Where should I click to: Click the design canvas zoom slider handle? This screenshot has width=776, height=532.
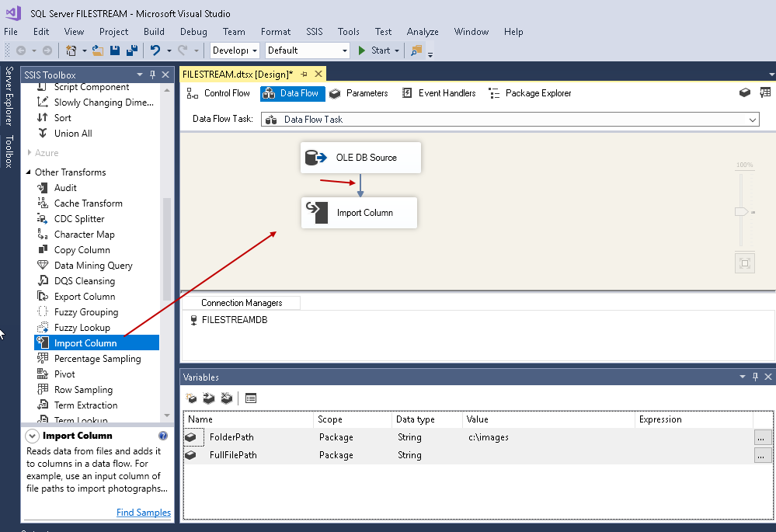click(x=741, y=212)
